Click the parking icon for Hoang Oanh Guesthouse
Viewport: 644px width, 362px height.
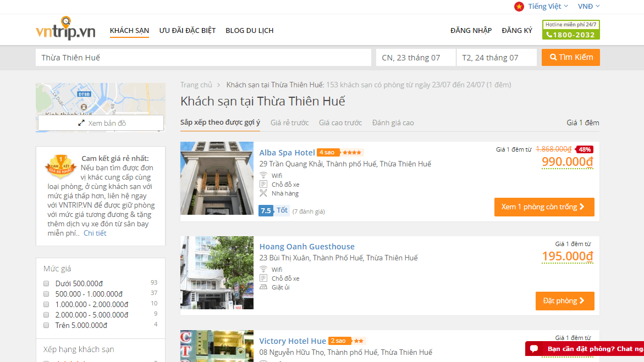(x=263, y=279)
